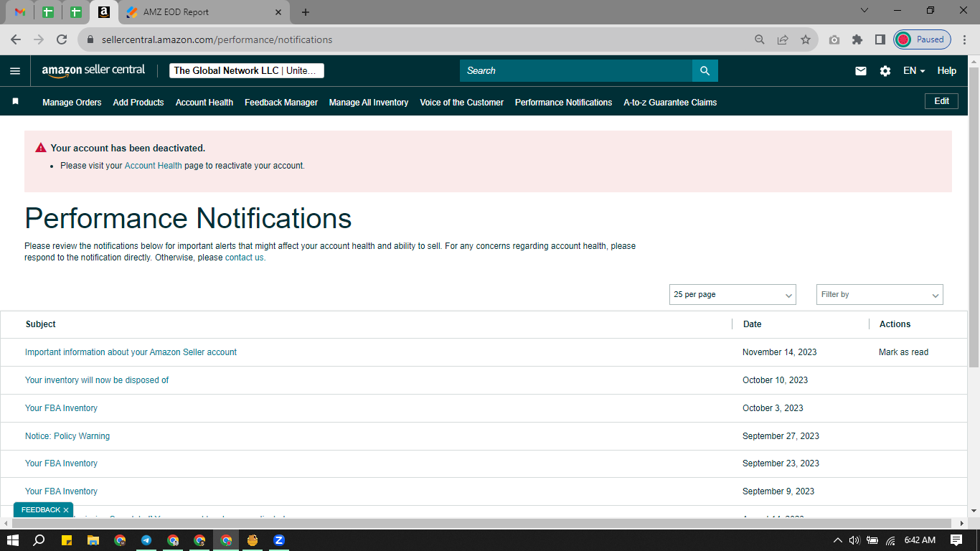Select the Amazon tab

click(x=104, y=12)
